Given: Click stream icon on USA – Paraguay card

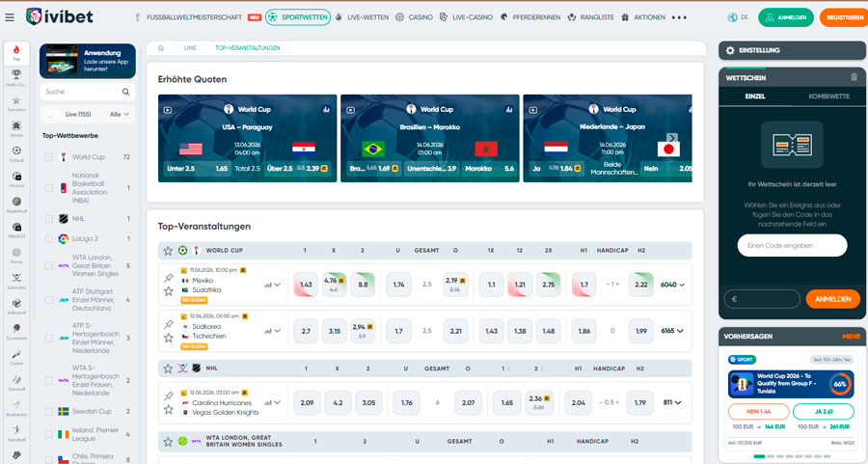Looking at the screenshot, I should [x=168, y=110].
